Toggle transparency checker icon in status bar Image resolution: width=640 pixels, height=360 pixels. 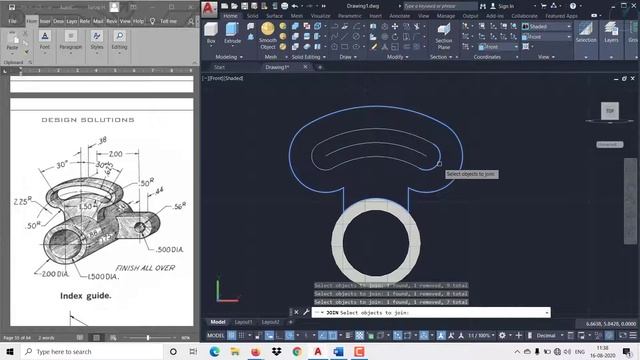pos(360,336)
